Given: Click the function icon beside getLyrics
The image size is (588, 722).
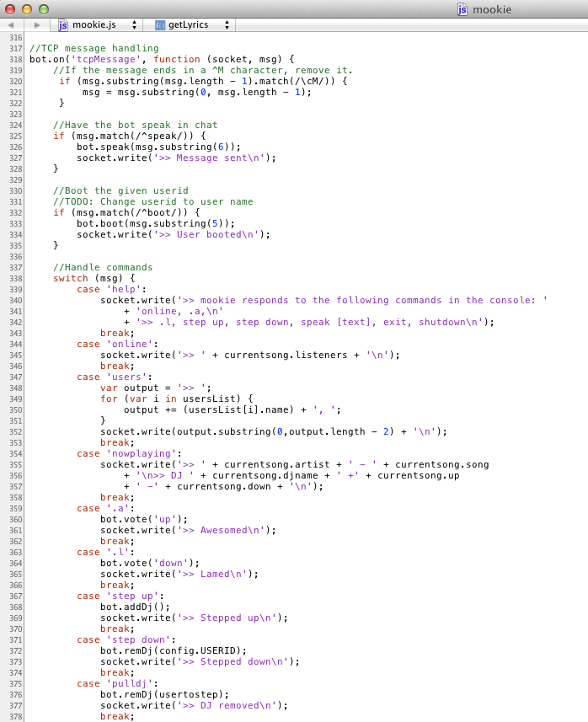Looking at the screenshot, I should [x=160, y=25].
